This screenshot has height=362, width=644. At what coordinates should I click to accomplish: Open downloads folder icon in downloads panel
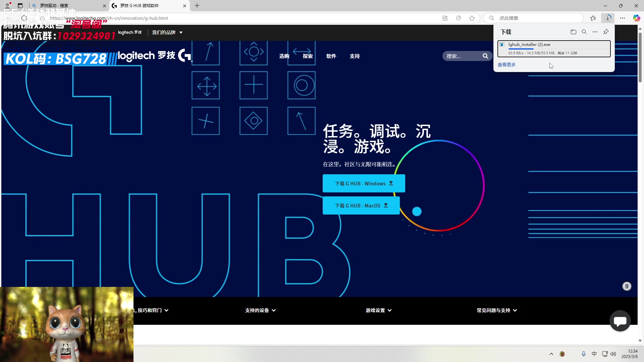click(573, 32)
